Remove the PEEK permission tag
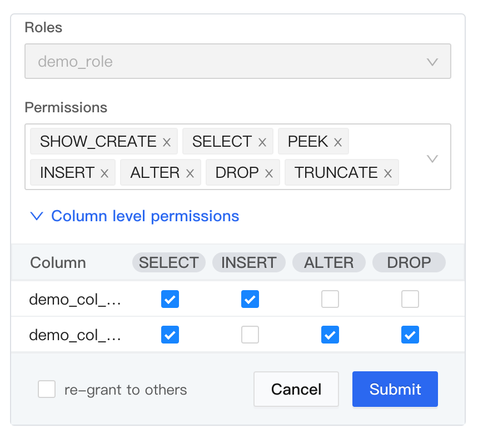Screen dimensions: 478x448 tap(337, 142)
